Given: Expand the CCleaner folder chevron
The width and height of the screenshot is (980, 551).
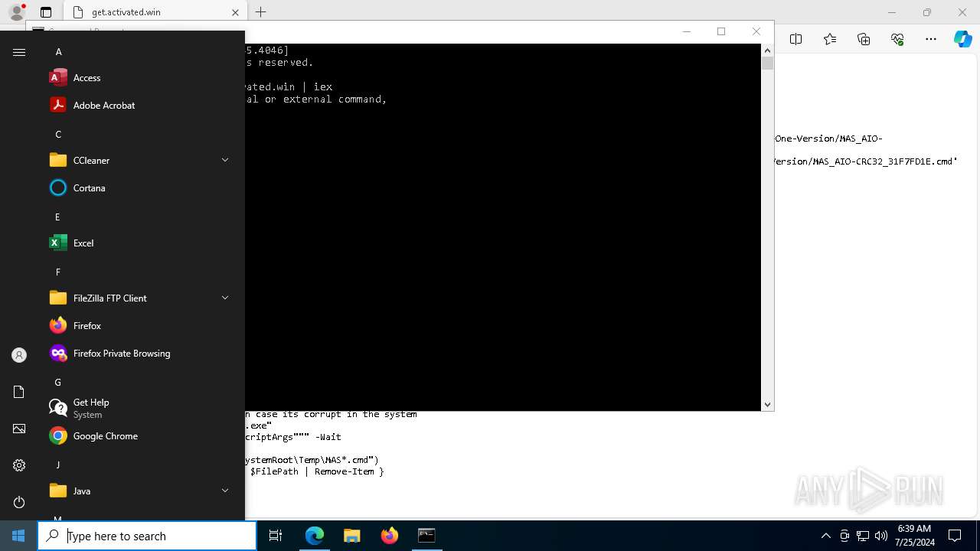Looking at the screenshot, I should pos(225,160).
